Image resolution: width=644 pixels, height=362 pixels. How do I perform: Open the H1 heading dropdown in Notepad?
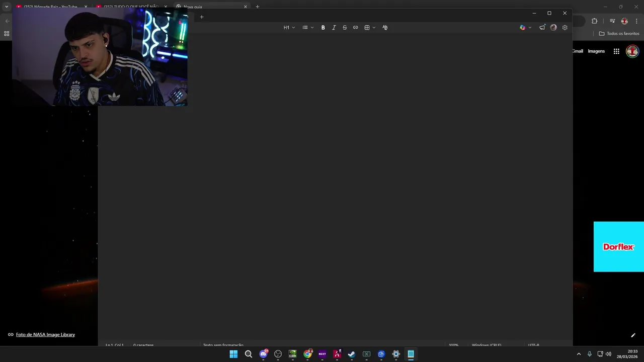click(x=289, y=28)
